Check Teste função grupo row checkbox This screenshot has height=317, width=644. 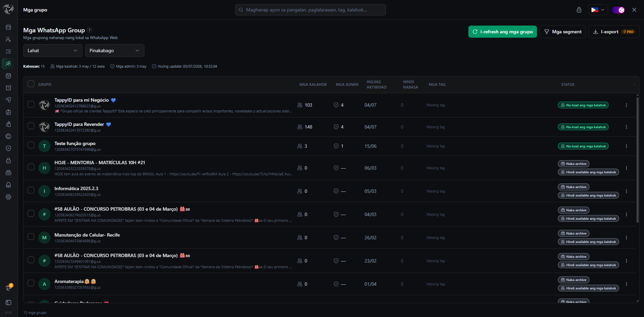(x=31, y=145)
